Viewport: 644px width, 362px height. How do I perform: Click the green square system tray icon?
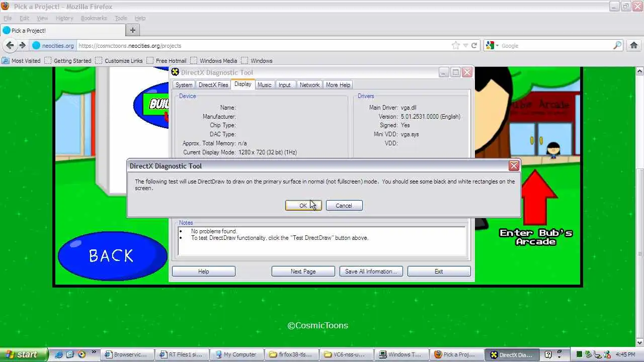click(579, 354)
